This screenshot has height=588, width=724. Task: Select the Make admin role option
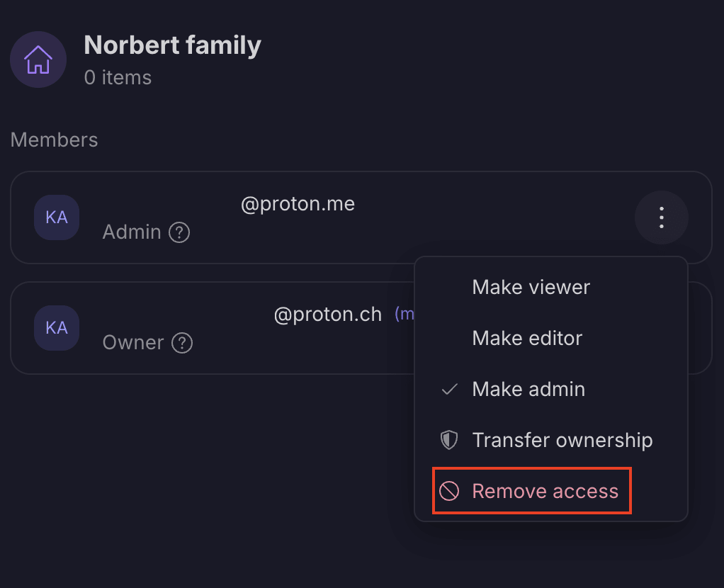pyautogui.click(x=528, y=389)
